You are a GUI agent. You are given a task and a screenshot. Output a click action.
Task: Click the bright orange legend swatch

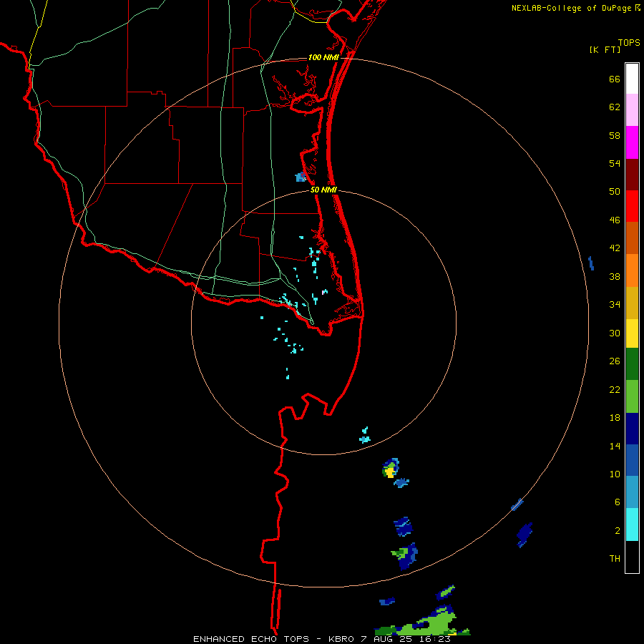click(632, 270)
